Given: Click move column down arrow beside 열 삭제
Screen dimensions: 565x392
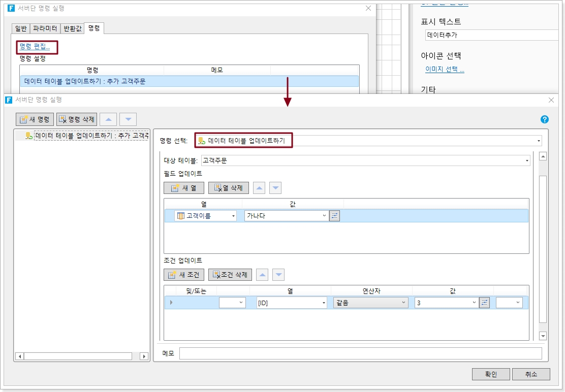Looking at the screenshot, I should point(275,188).
